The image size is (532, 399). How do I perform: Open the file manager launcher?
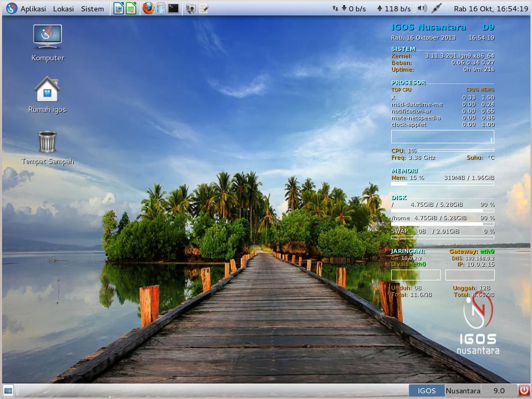(x=160, y=8)
